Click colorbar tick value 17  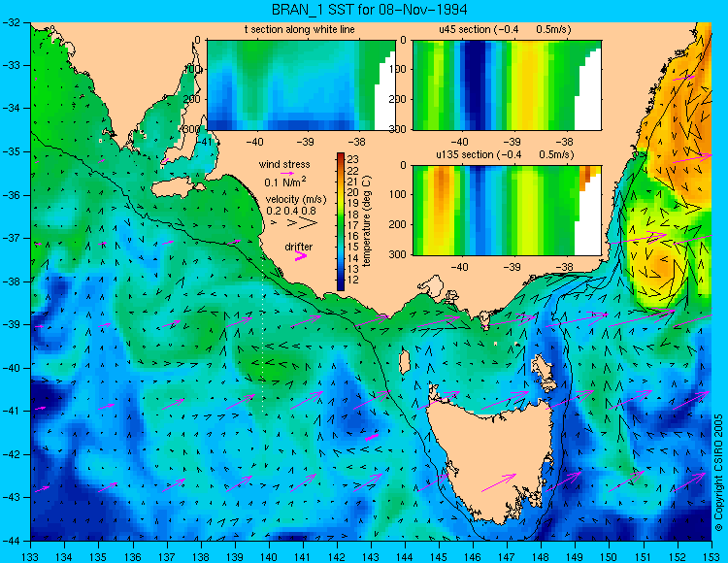tap(352, 225)
